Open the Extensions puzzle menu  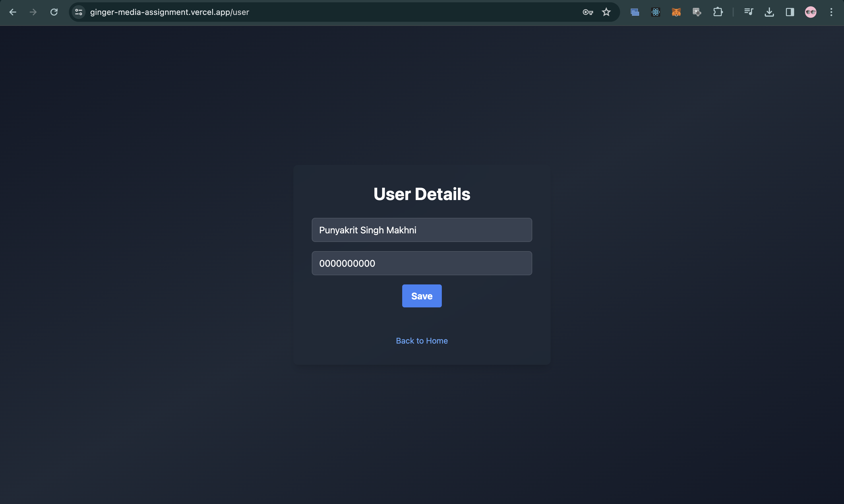point(718,12)
